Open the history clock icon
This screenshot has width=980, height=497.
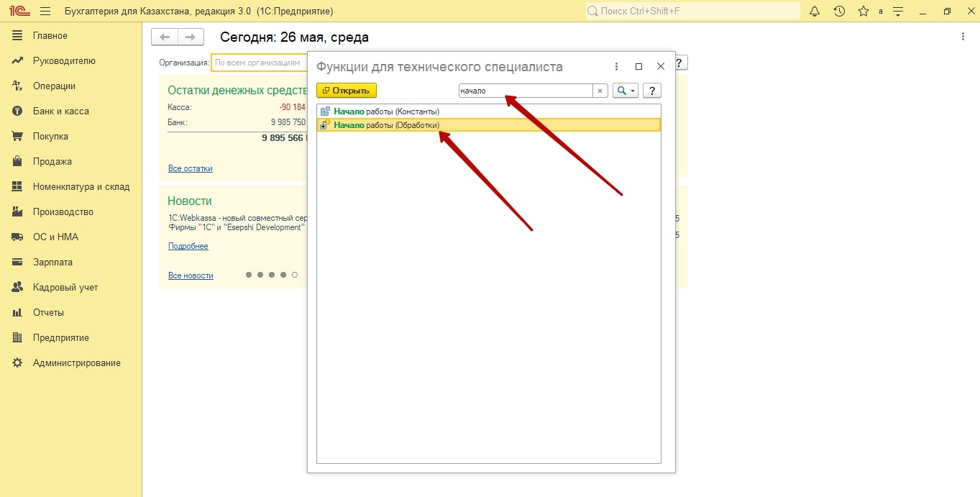pos(839,12)
